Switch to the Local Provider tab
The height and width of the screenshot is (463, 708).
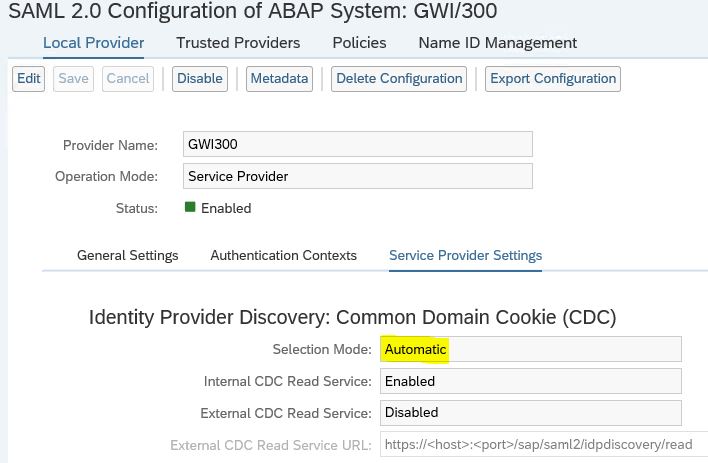(x=93, y=43)
